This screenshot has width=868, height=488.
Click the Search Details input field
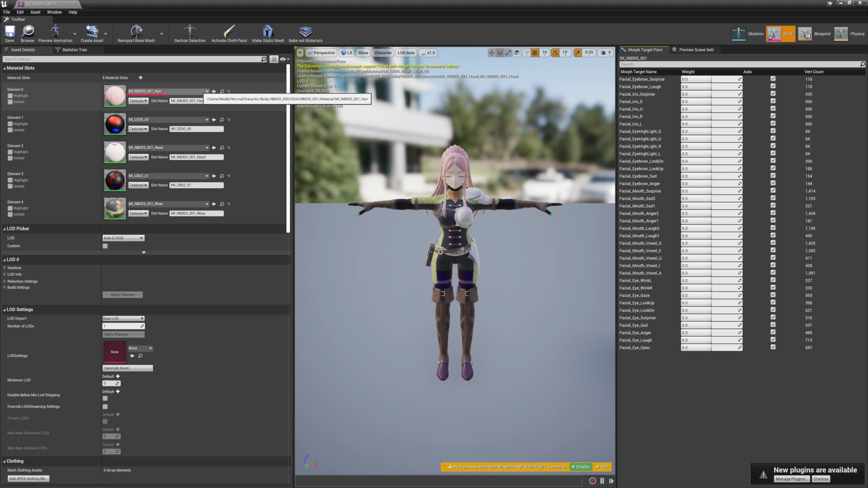point(135,59)
